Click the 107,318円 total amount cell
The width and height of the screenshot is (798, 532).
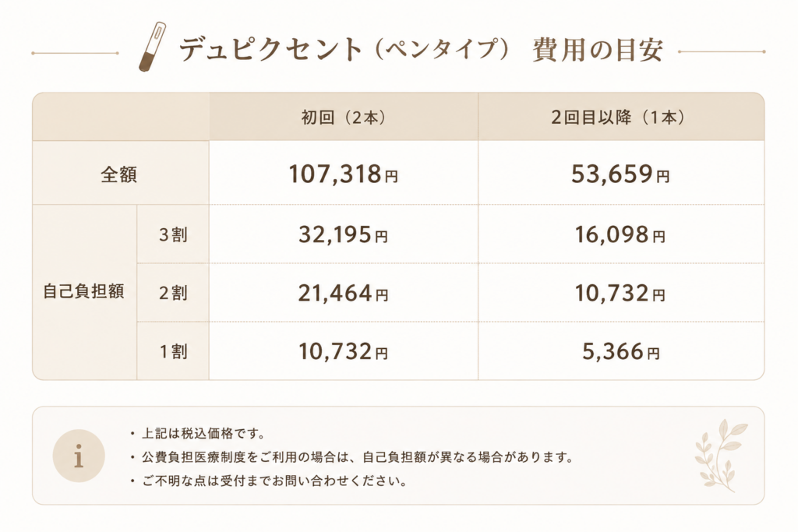344,174
